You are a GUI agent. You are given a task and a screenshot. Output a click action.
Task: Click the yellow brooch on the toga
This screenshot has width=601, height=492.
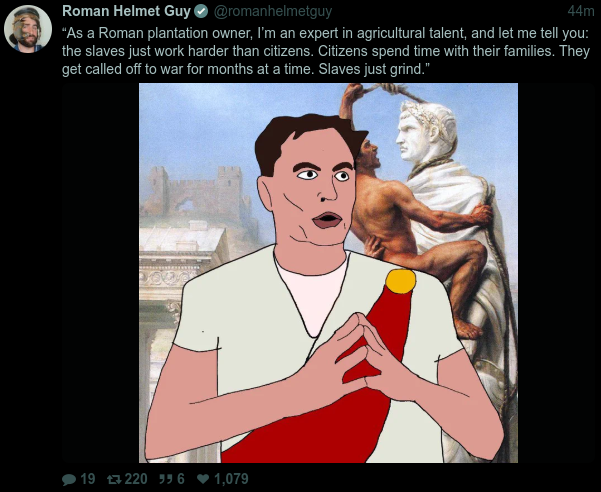401,281
